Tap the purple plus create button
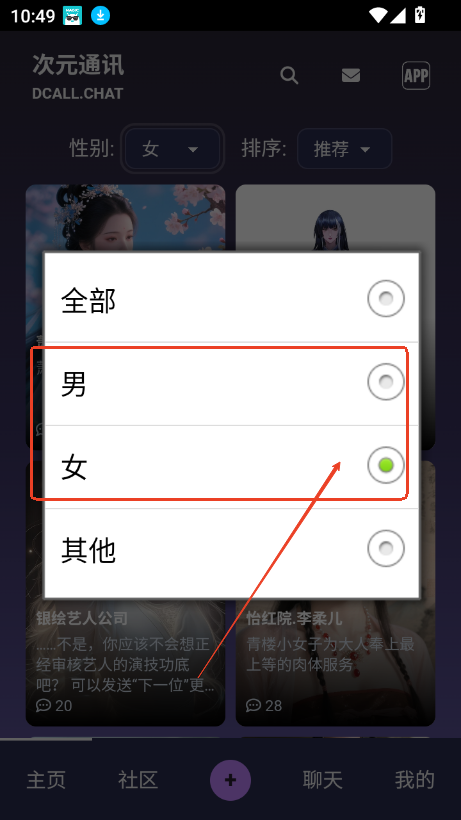This screenshot has height=820, width=461. (x=230, y=780)
